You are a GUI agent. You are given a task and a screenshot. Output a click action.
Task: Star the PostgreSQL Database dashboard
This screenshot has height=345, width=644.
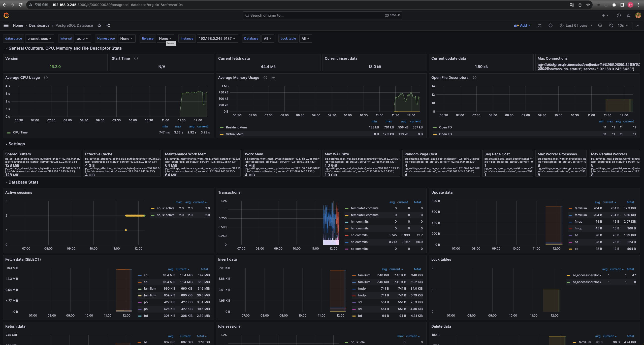pyautogui.click(x=99, y=25)
